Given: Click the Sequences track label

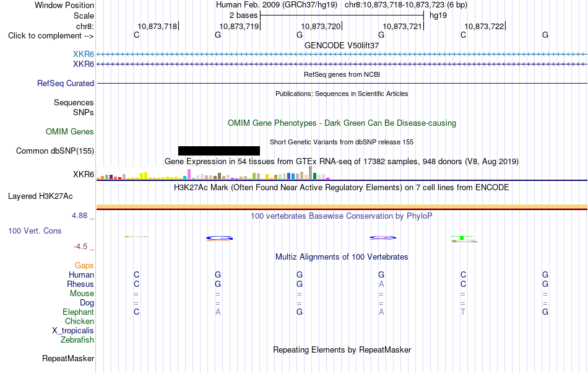Looking at the screenshot, I should (x=74, y=102).
